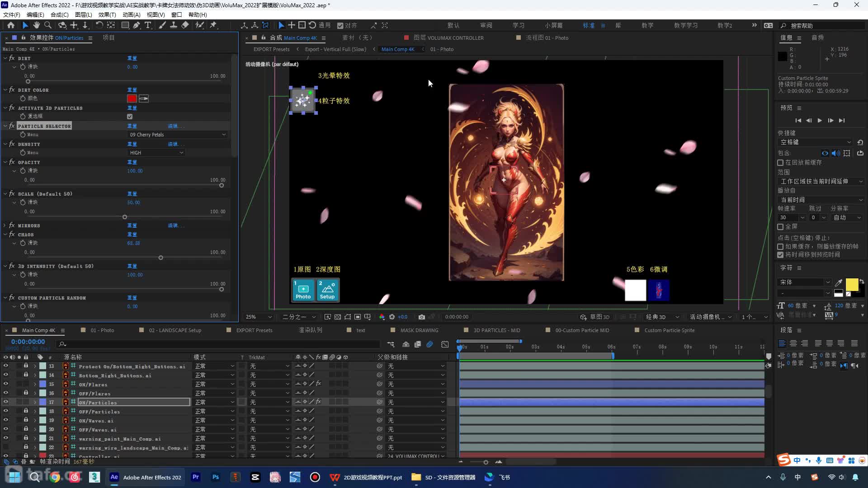This screenshot has height=488, width=868.
Task: Toggle the transparency grid icon
Action: click(x=338, y=317)
